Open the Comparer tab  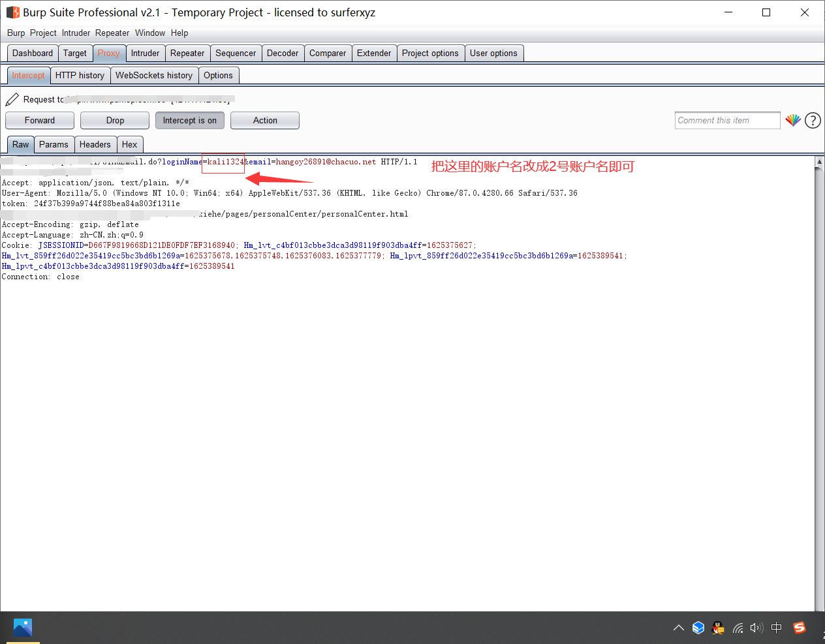tap(328, 54)
